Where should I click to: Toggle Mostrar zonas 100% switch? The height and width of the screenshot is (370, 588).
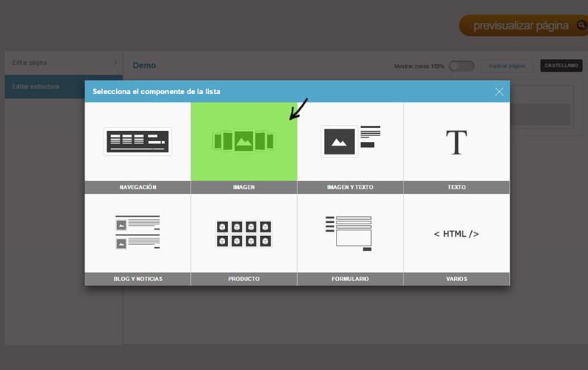coord(462,66)
